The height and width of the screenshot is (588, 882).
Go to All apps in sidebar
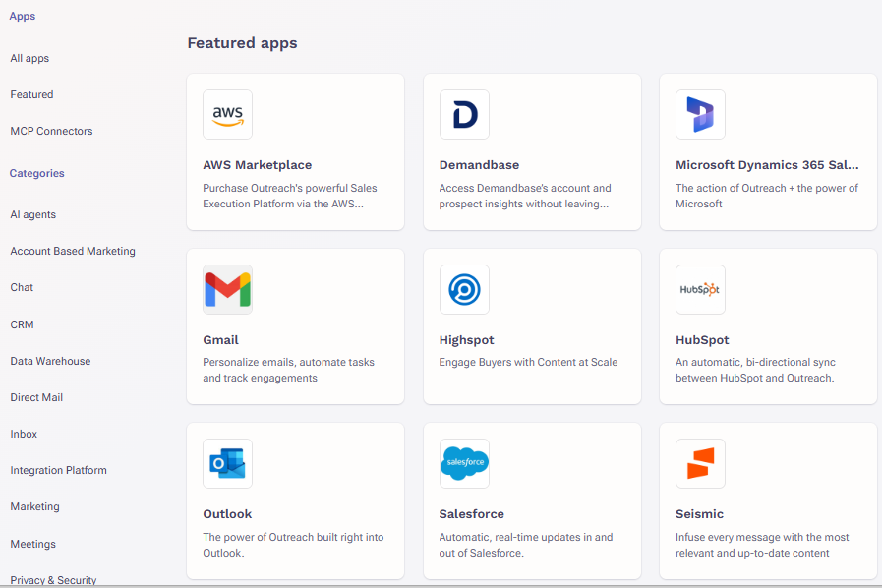pos(29,59)
